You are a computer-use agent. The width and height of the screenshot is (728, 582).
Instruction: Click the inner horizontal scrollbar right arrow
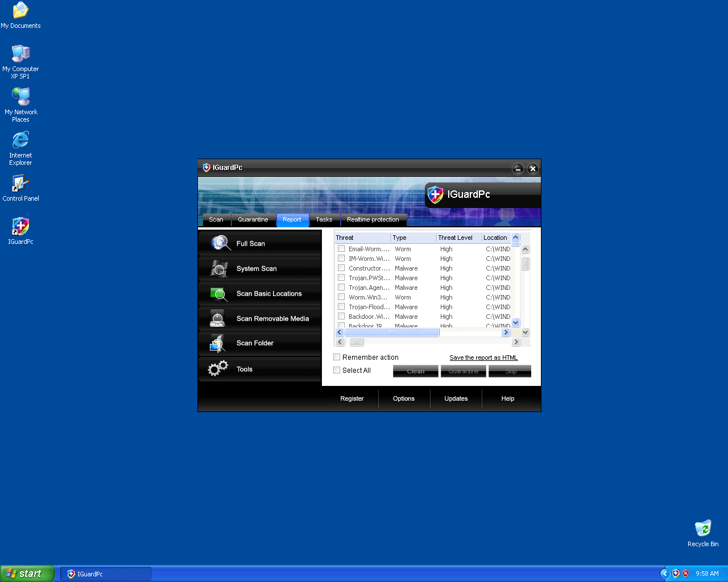(x=506, y=332)
